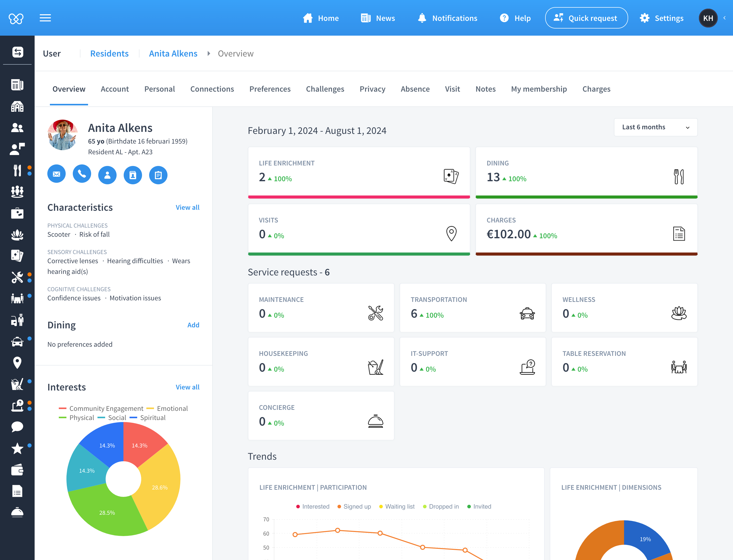
Task: Open the dining fork and knife sidebar icon
Action: [x=17, y=170]
